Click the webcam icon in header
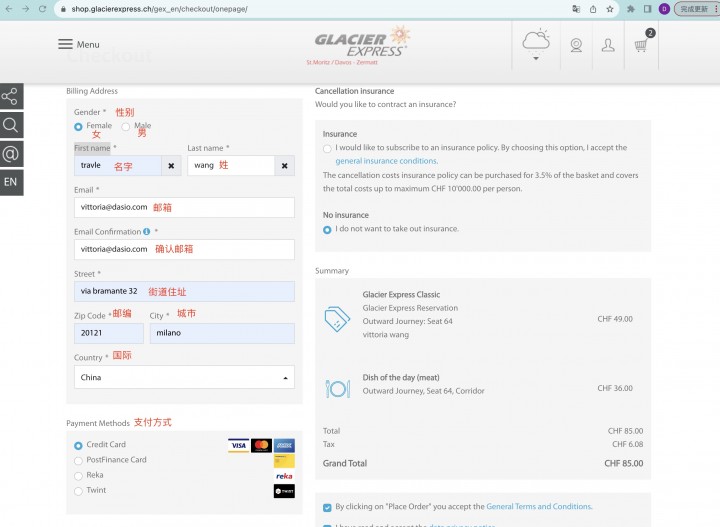Image resolution: width=720 pixels, height=527 pixels. pos(576,45)
